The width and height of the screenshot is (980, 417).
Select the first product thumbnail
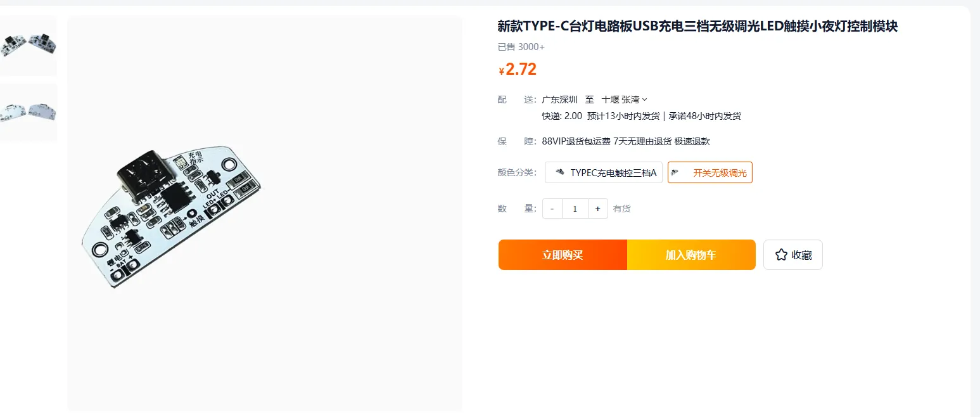29,46
